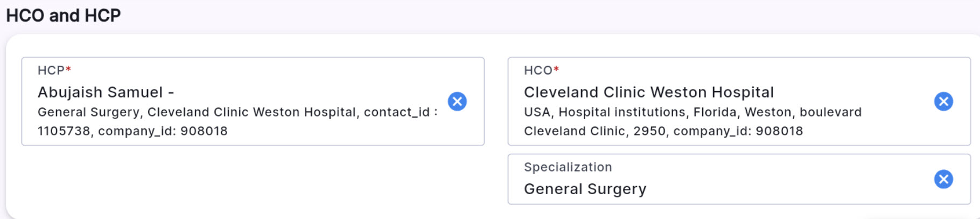Click the red asterisk beside HCP
Screen dimensions: 980x219
point(68,70)
